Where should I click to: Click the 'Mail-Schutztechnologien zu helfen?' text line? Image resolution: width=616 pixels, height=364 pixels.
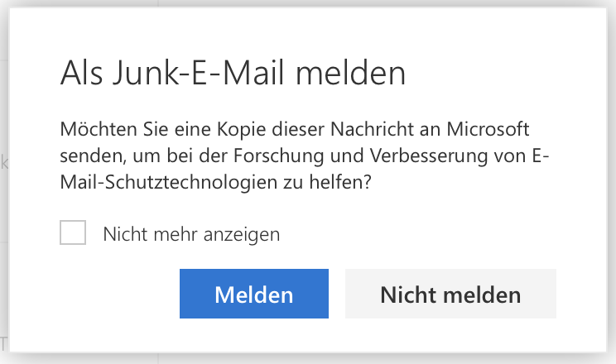click(214, 183)
